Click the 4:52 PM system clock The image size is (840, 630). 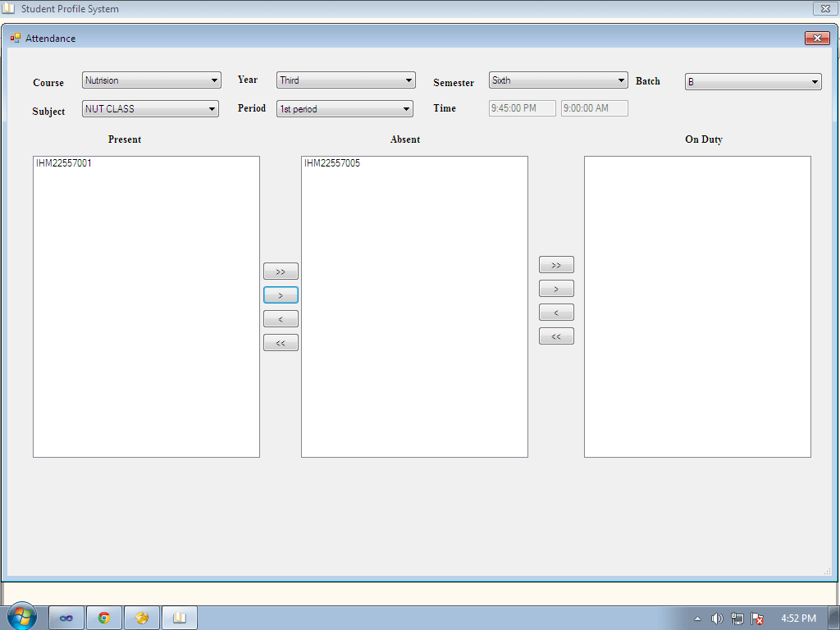798,619
